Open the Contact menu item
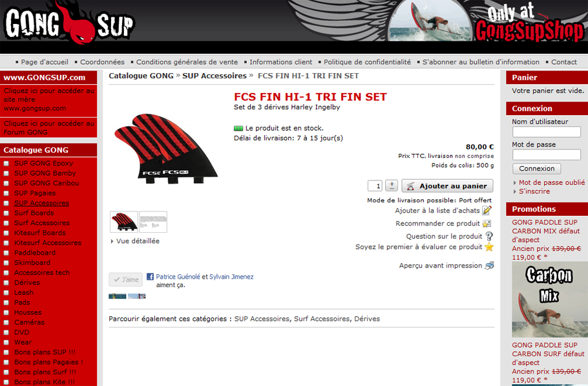The image size is (588, 386). coord(563,62)
